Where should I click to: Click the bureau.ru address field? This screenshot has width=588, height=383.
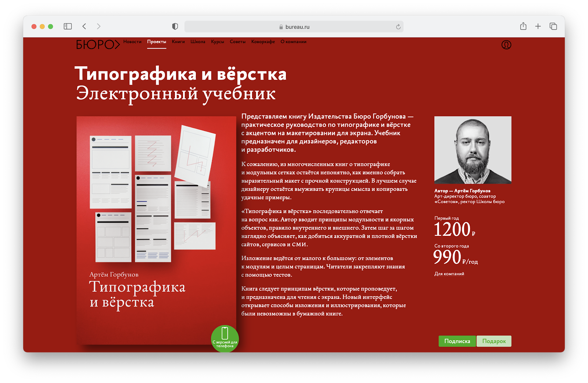point(294,26)
